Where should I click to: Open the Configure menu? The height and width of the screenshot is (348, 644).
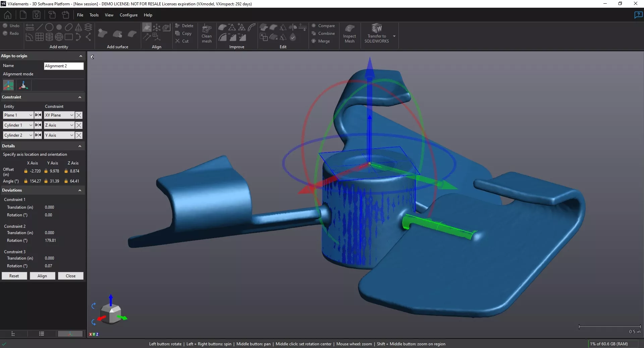pyautogui.click(x=128, y=15)
